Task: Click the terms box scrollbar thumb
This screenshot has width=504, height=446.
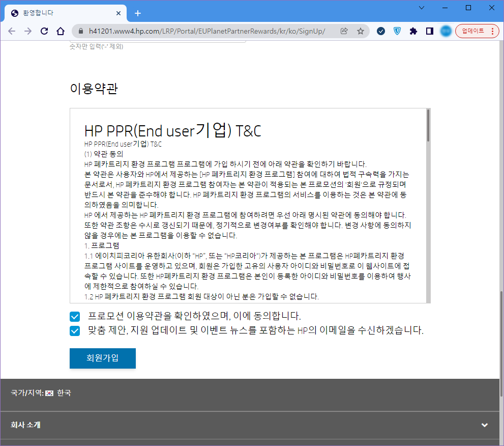Action: (x=428, y=125)
